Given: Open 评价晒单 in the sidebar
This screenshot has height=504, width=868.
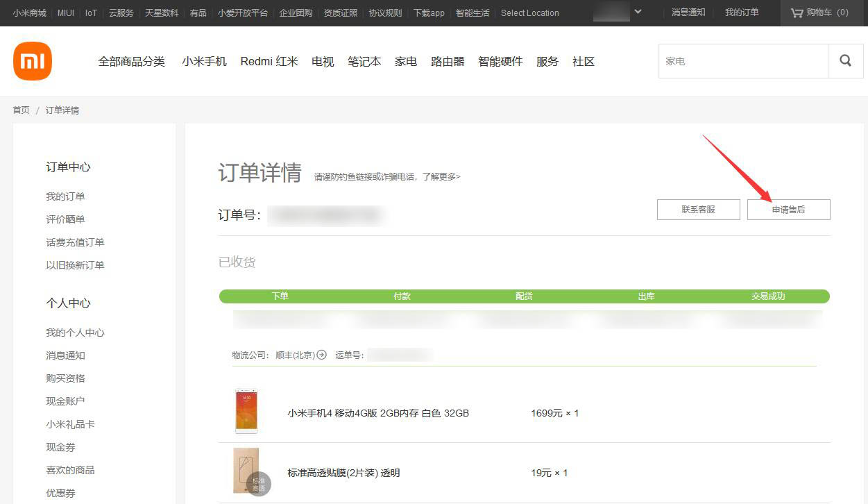Looking at the screenshot, I should [65, 219].
